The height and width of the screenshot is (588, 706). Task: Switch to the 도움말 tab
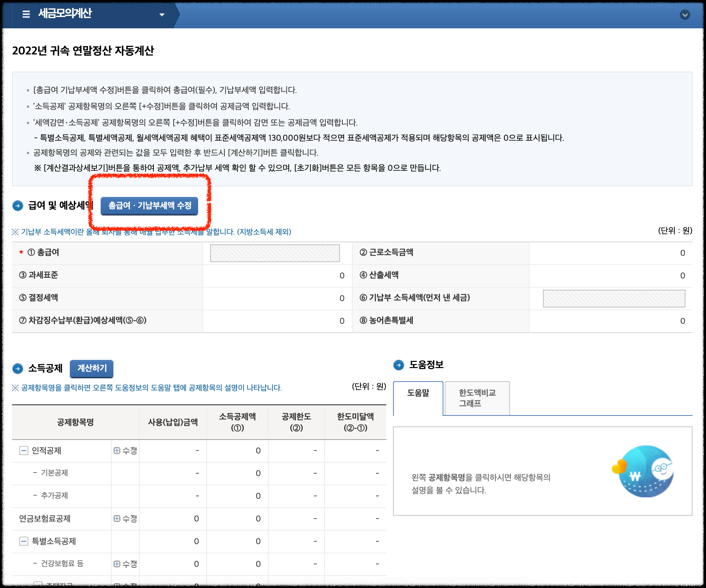[x=418, y=393]
